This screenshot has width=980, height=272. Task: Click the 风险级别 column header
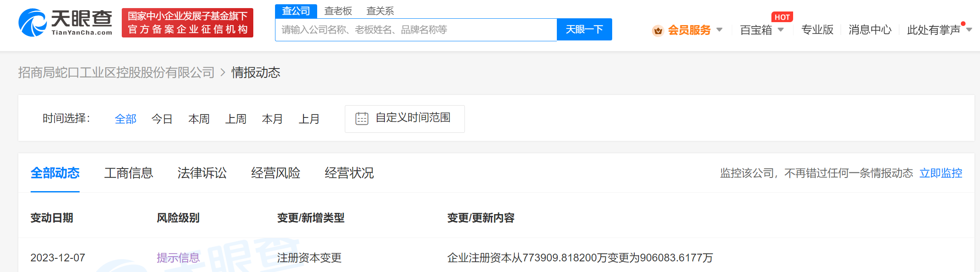(x=178, y=218)
